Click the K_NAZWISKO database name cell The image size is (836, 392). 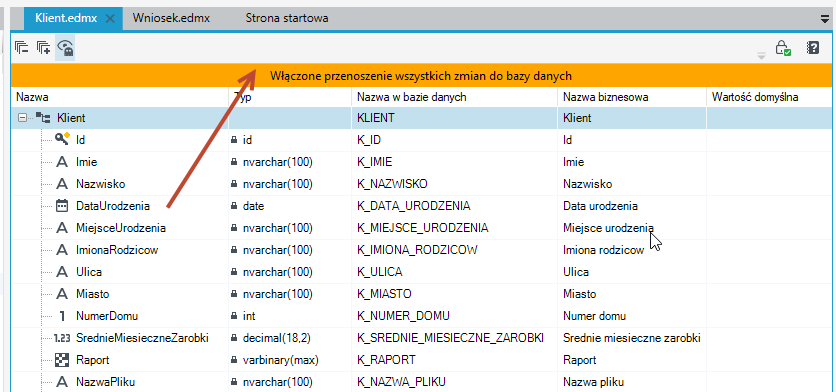455,183
